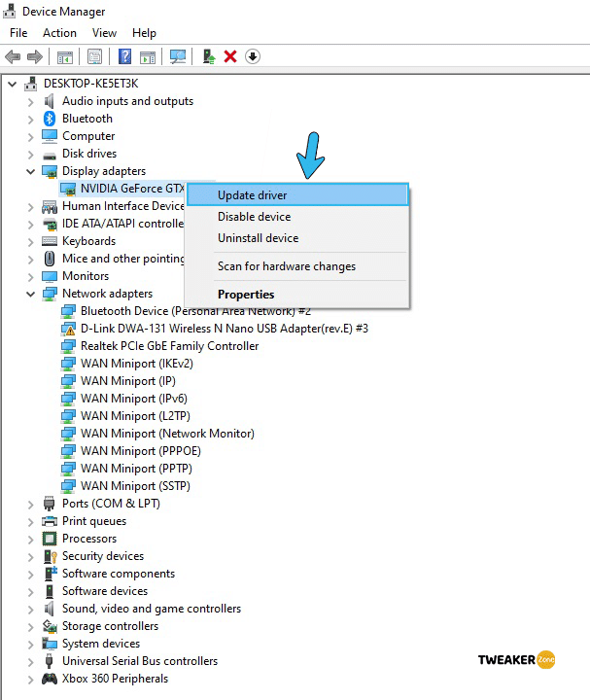Expand Sound, video and game controllers chevron
This screenshot has width=590, height=700.
[x=30, y=610]
